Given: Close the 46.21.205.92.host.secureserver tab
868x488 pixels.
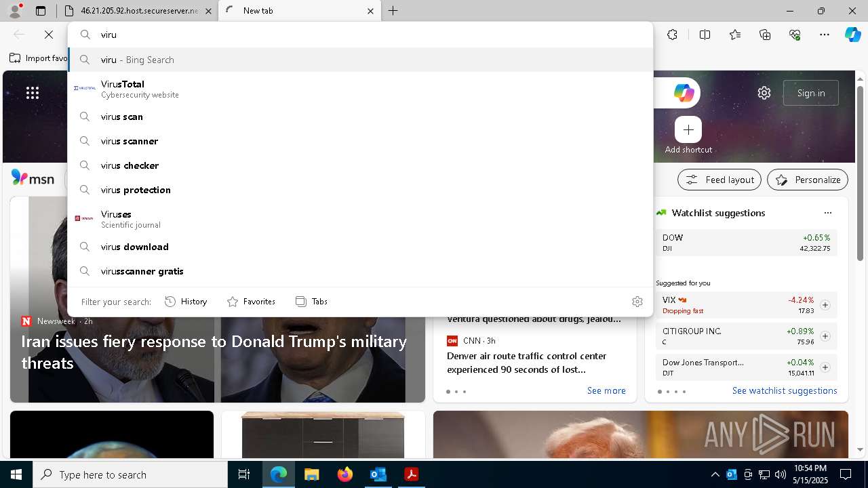Looking at the screenshot, I should 208,11.
